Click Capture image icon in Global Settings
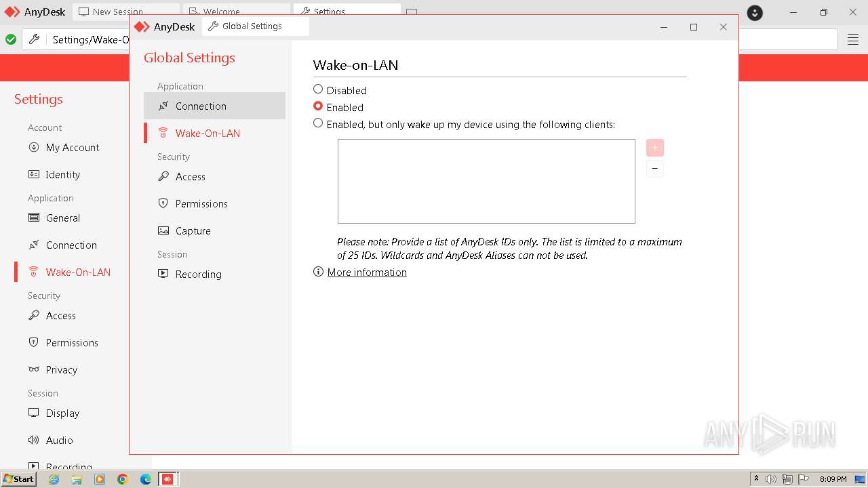The image size is (868, 488). 163,230
